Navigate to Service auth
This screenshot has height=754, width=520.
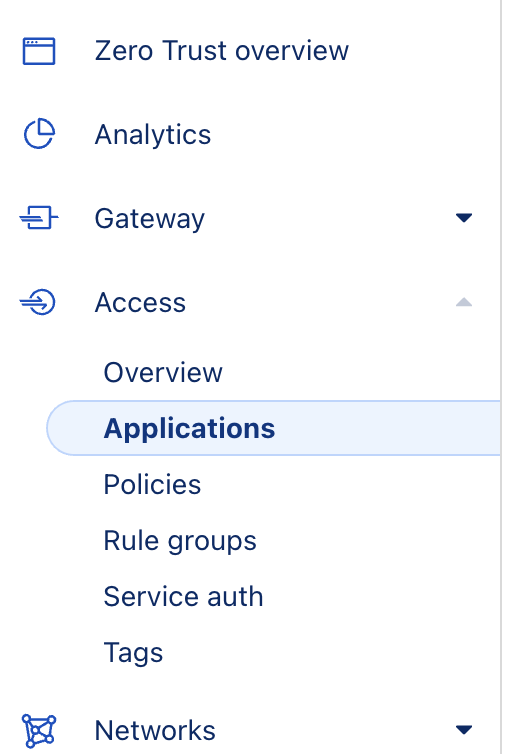click(183, 596)
